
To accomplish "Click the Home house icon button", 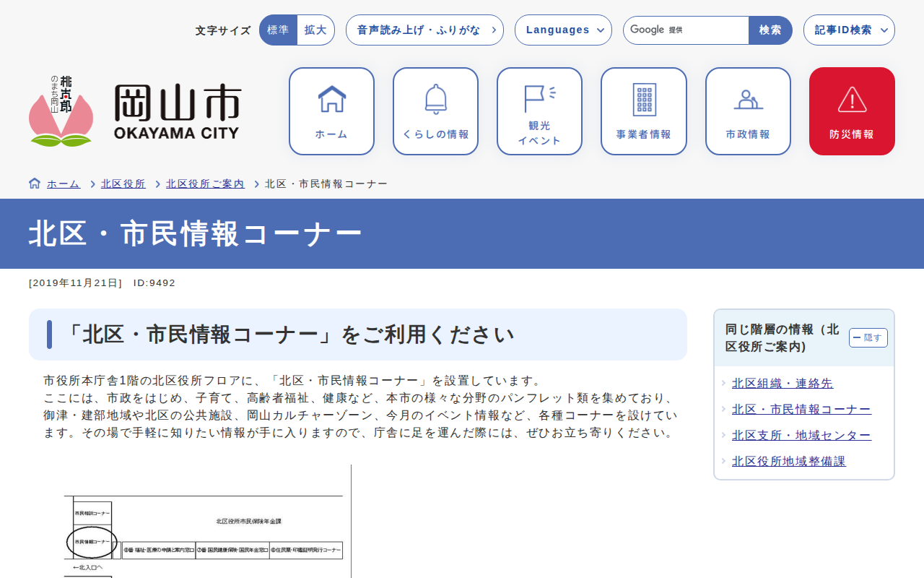I will coord(331,111).
